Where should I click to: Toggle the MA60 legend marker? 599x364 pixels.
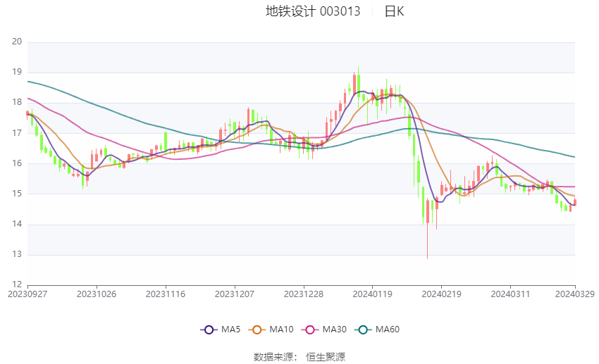point(363,330)
